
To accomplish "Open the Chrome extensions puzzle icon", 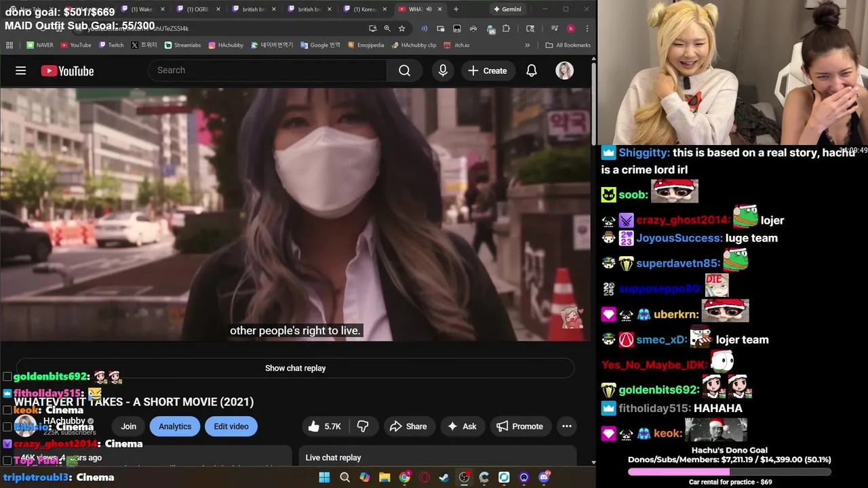I will [x=506, y=28].
